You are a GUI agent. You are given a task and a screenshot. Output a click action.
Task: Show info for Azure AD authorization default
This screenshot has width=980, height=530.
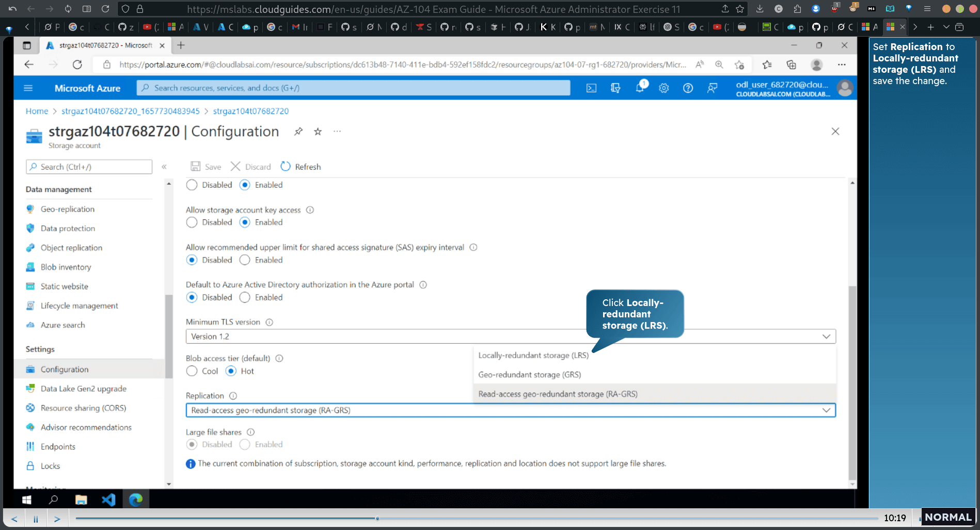coord(423,285)
